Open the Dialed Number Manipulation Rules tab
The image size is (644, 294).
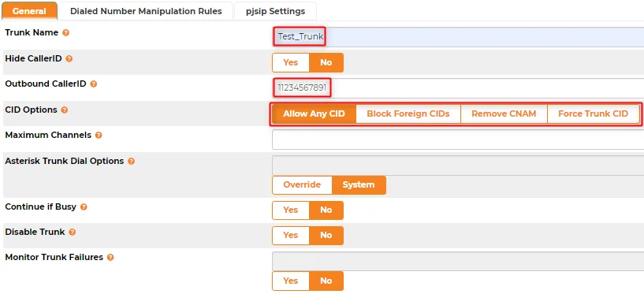pos(146,11)
